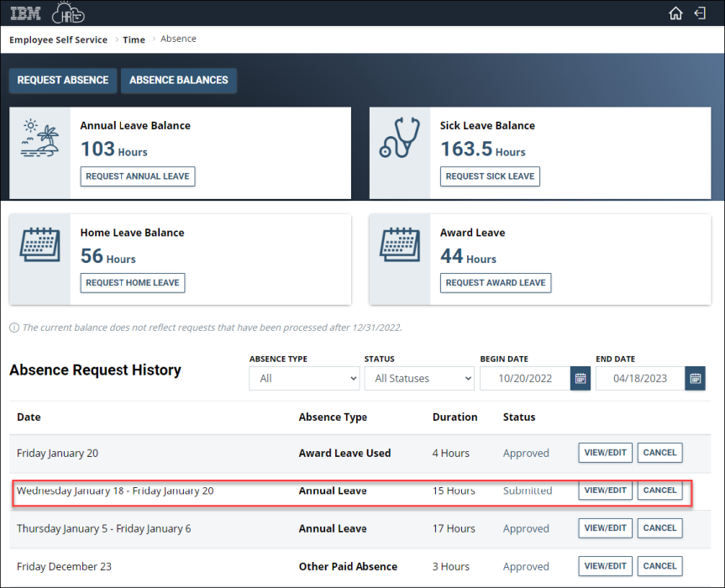Click the Request Sick Leave button

pyautogui.click(x=490, y=176)
